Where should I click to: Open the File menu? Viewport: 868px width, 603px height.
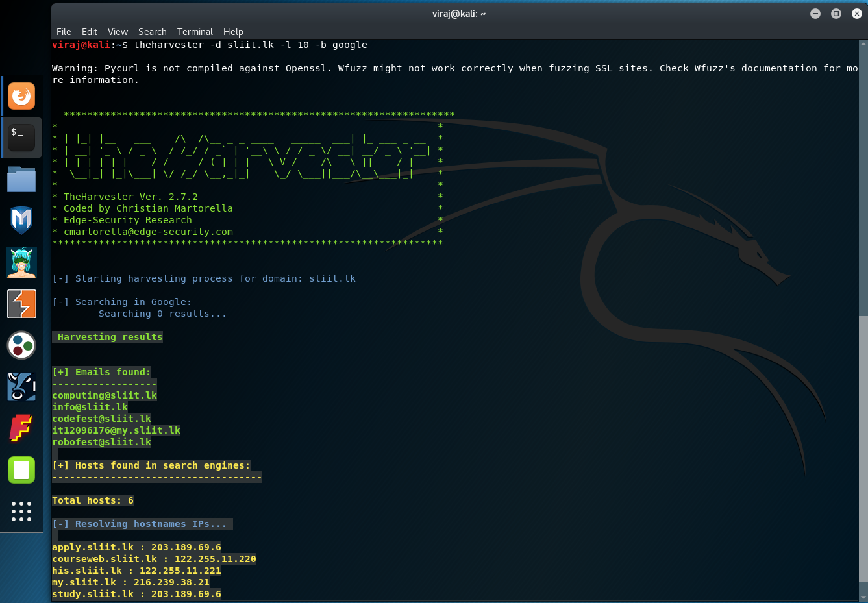click(x=64, y=32)
